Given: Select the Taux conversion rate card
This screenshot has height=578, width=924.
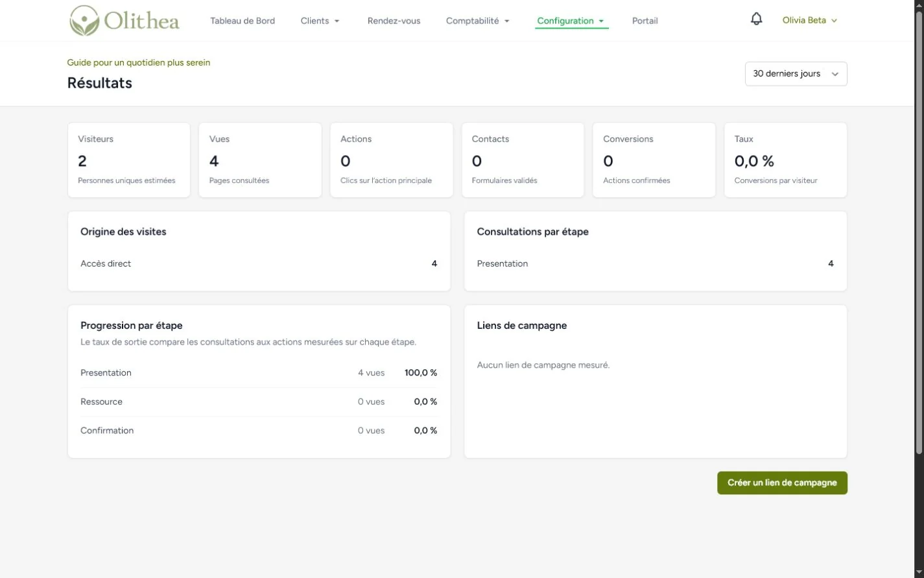Looking at the screenshot, I should [x=785, y=160].
